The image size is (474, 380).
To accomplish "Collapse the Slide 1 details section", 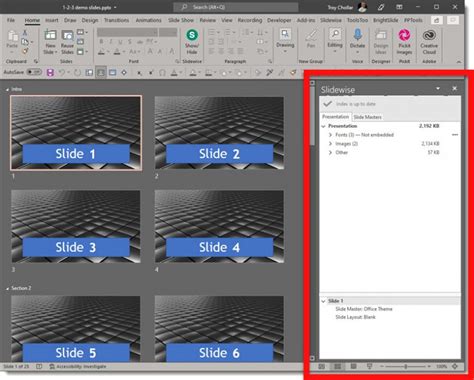I will pos(323,301).
